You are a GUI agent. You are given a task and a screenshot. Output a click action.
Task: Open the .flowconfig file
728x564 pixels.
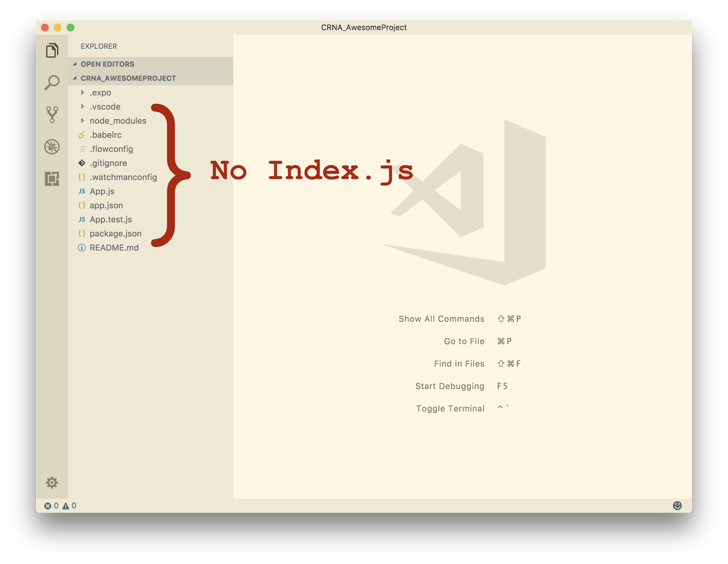pos(151,149)
